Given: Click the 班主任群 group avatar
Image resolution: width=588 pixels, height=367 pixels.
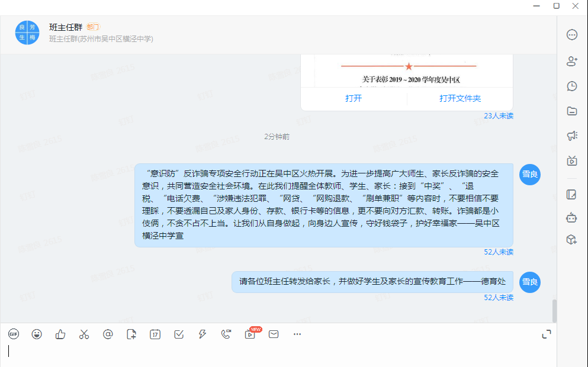Looking at the screenshot, I should click(27, 33).
